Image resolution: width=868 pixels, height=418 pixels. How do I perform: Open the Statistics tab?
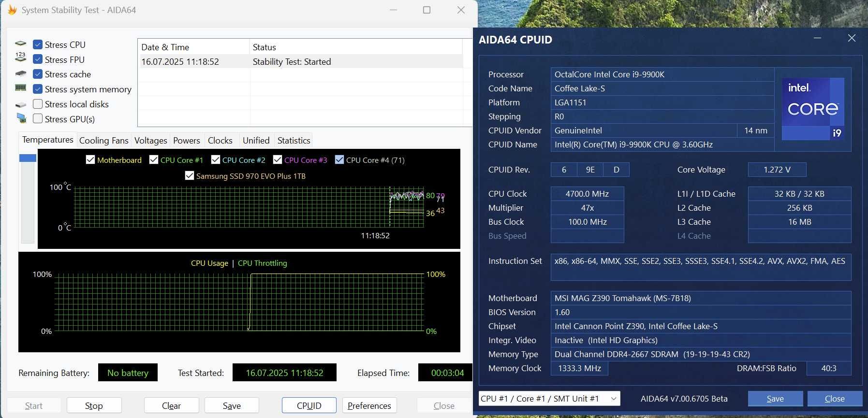(x=294, y=141)
